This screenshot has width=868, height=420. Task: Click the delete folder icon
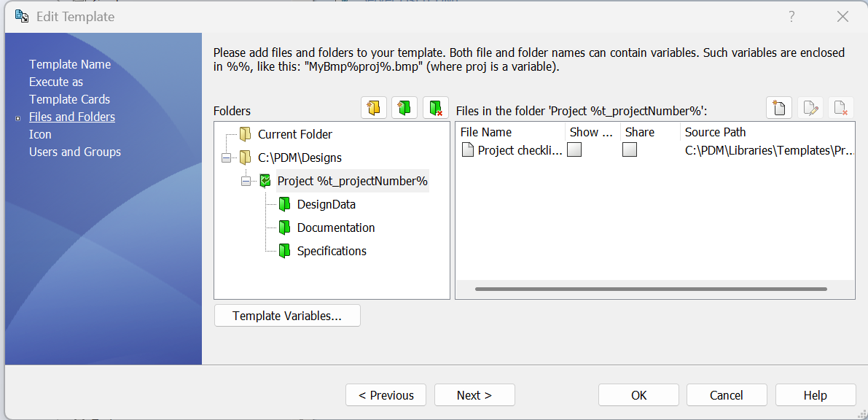(435, 108)
